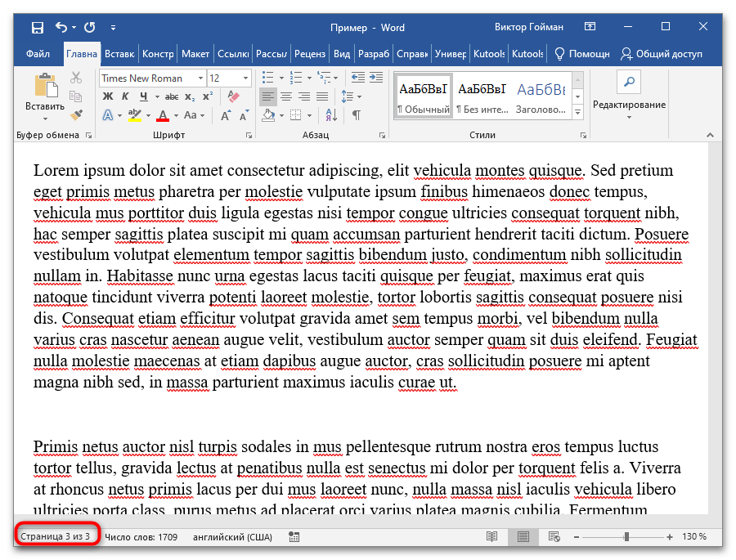Open the Quick Access Toolbar customization arrow
This screenshot has height=560, width=736.
pyautogui.click(x=113, y=28)
